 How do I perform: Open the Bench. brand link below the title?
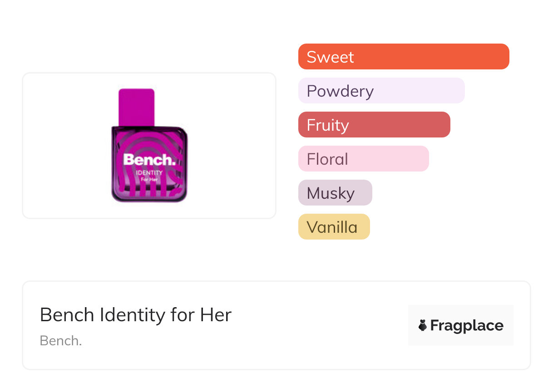[x=61, y=341]
